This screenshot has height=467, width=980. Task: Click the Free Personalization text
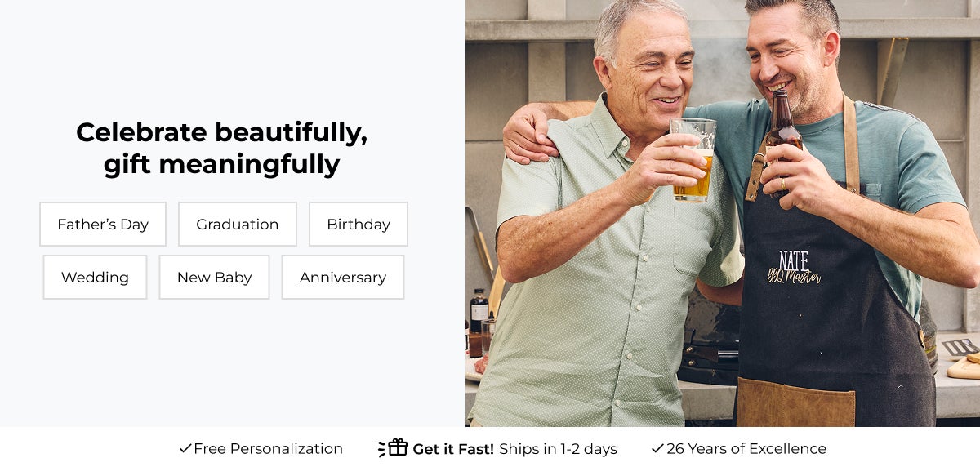(269, 449)
